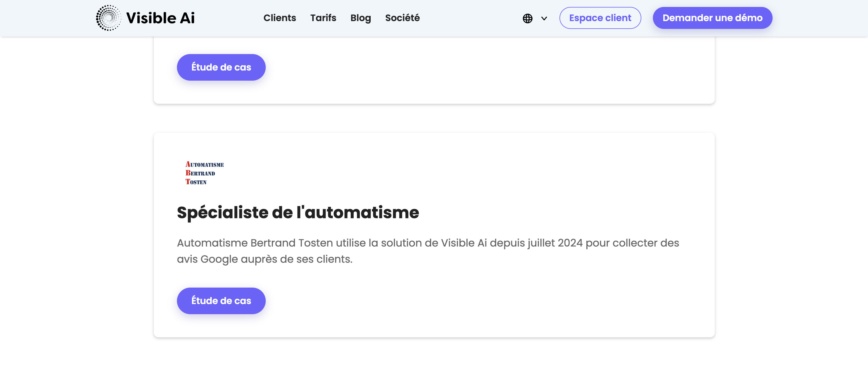868x374 pixels.
Task: Click the Espace client button
Action: (600, 18)
